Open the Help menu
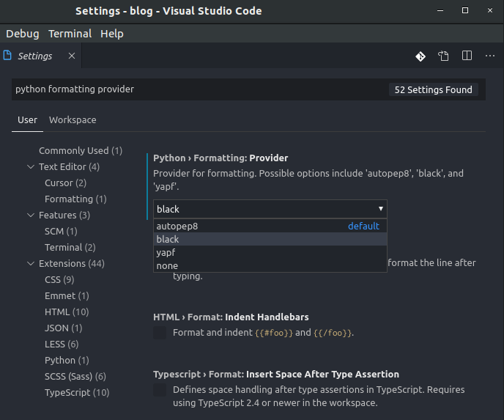504x420 pixels. (x=112, y=34)
